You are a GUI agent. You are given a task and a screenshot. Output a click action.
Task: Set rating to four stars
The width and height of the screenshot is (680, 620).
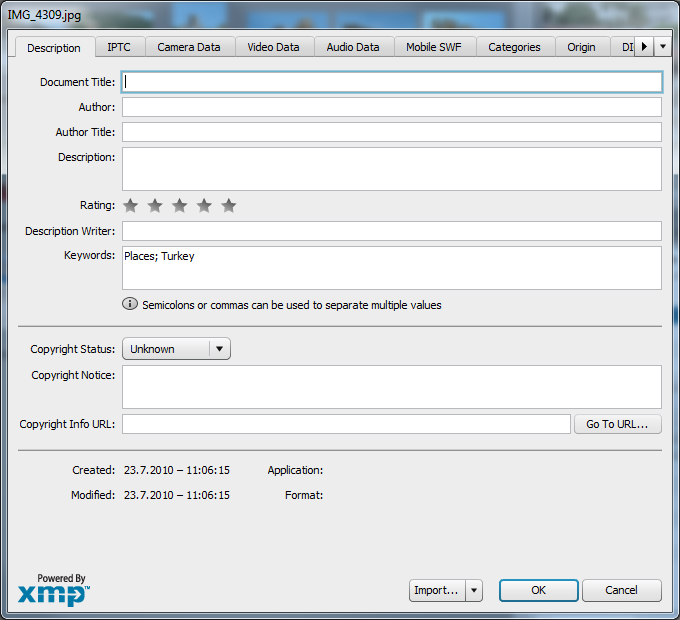coord(204,206)
